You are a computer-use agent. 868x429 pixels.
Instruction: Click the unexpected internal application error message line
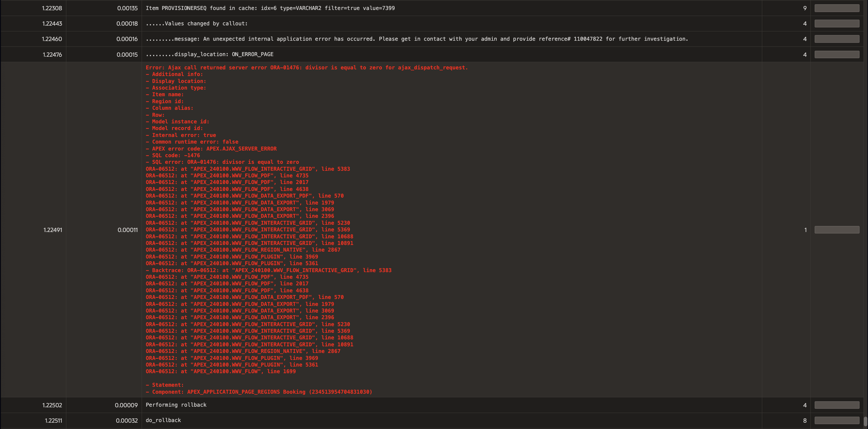[417, 39]
